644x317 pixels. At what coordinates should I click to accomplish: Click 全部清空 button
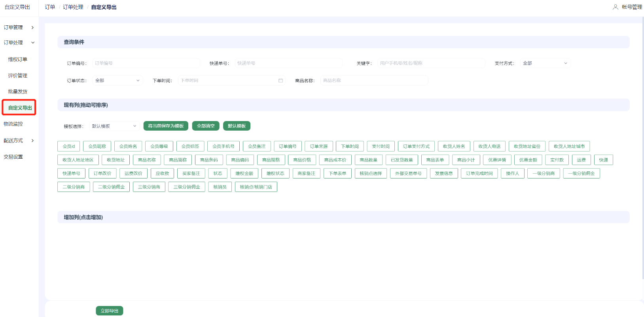click(x=206, y=126)
